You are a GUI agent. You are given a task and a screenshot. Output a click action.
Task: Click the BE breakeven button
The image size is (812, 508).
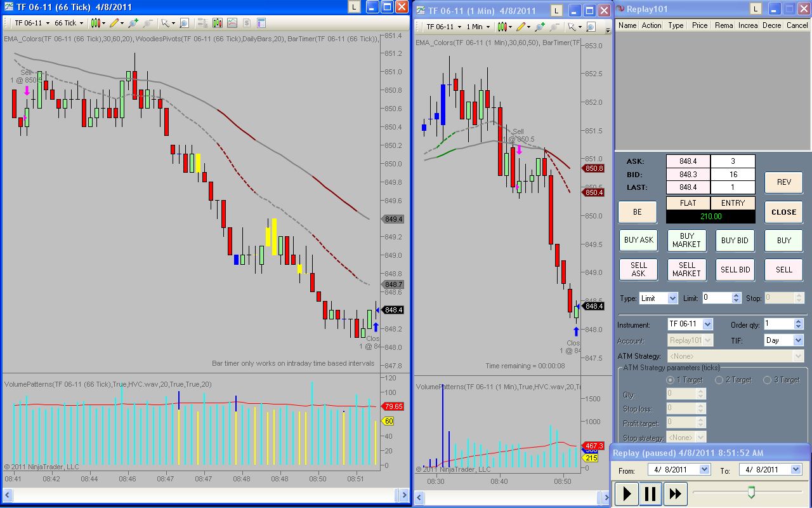639,212
